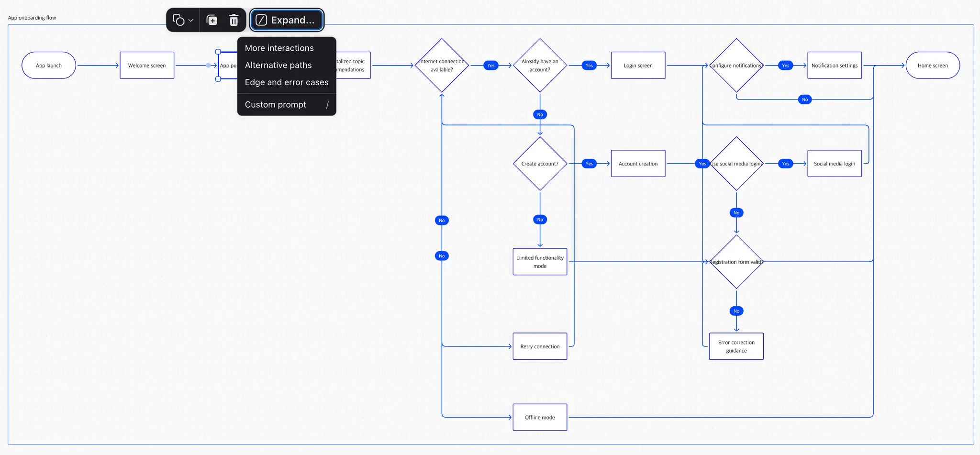
Task: Open the shape type dropdown chevron
Action: pos(191,20)
